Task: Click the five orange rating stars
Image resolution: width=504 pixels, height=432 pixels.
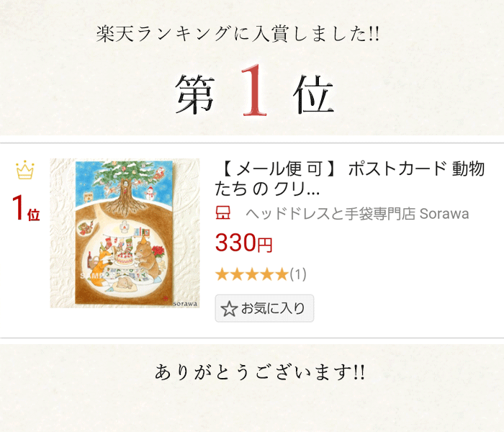Action: 251,274
